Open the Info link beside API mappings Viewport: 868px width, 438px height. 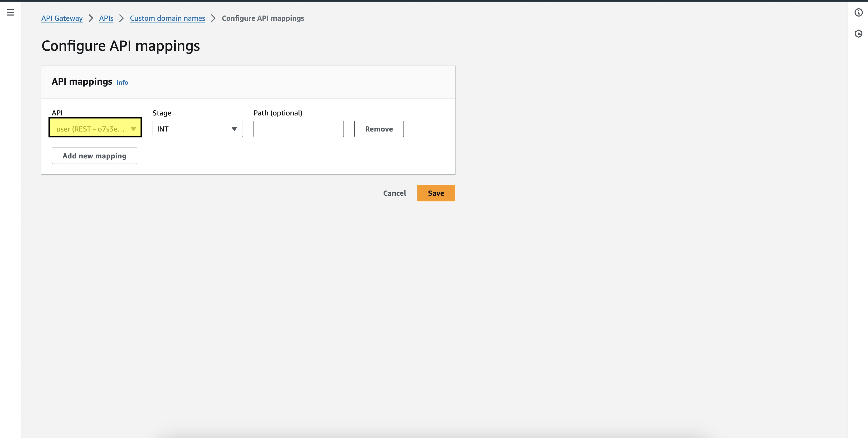tap(122, 83)
